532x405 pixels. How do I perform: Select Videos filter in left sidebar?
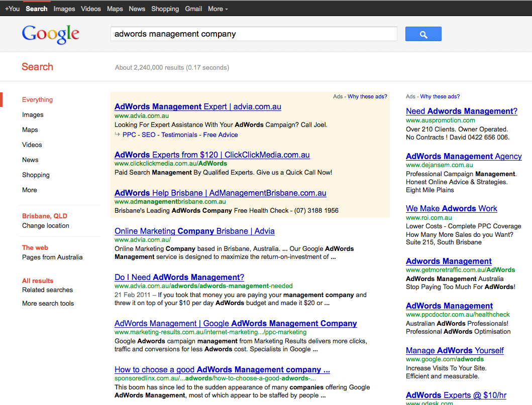32,145
